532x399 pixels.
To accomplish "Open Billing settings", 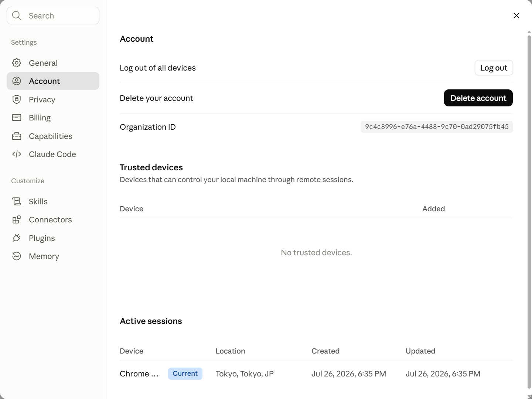I will 53,117.
